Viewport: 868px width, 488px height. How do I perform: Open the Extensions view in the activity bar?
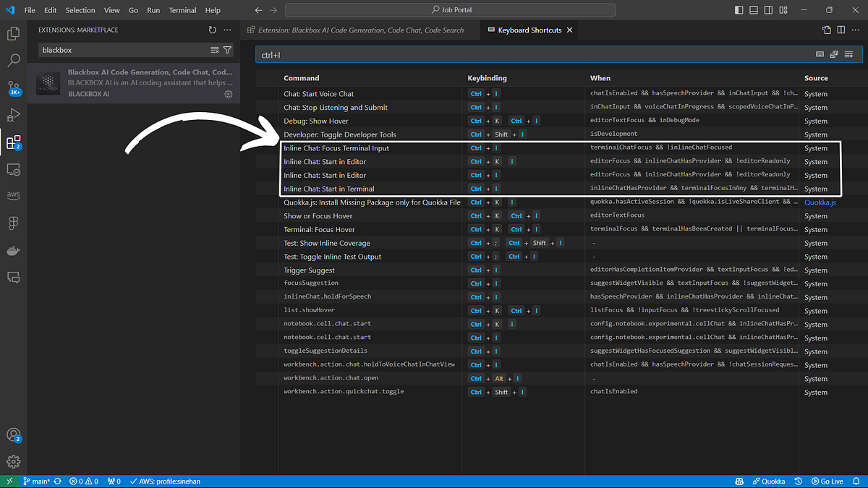[13, 143]
